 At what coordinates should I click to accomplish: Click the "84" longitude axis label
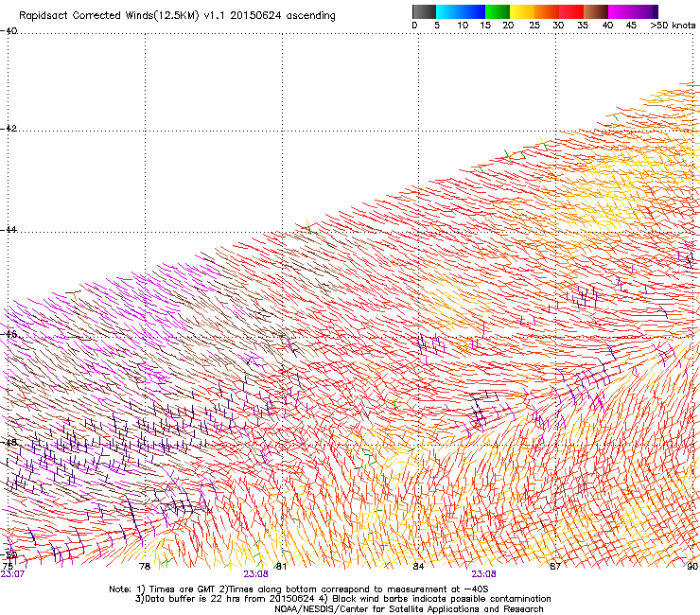click(x=418, y=567)
